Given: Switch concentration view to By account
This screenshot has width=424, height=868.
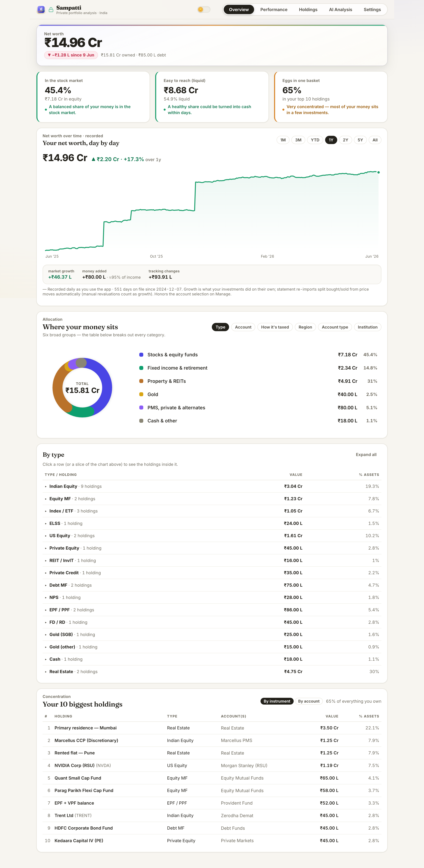Looking at the screenshot, I should tap(308, 701).
